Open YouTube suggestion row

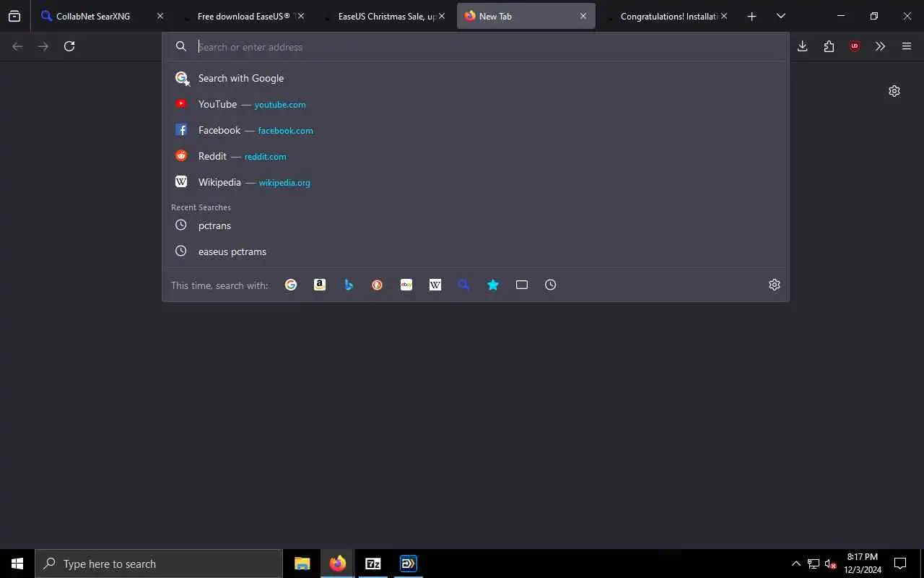point(476,104)
